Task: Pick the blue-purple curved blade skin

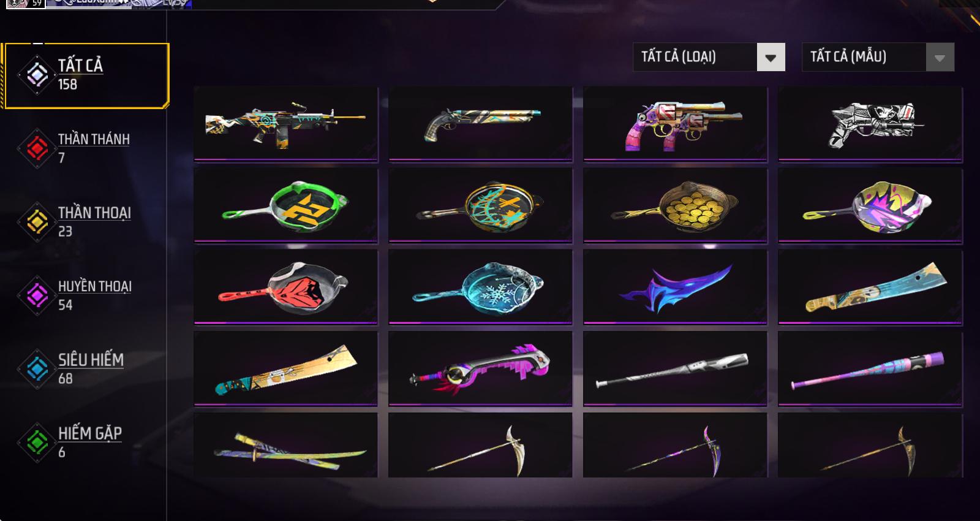Action: pyautogui.click(x=675, y=287)
